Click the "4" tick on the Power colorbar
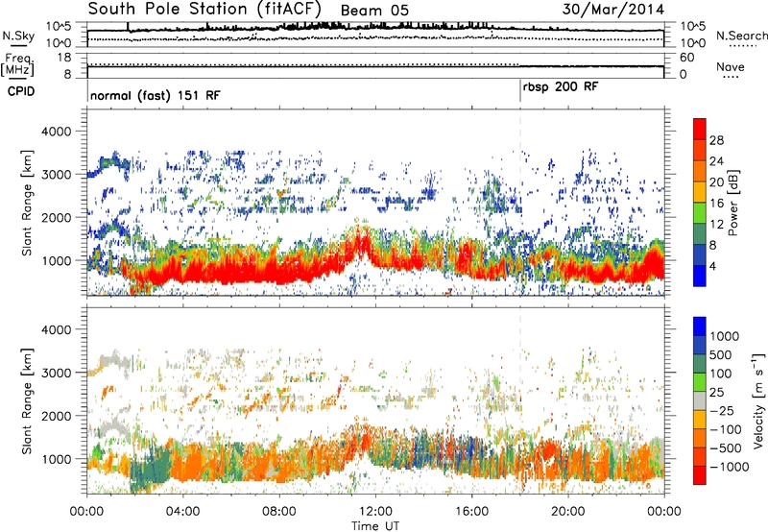The height and width of the screenshot is (532, 768). 712,266
